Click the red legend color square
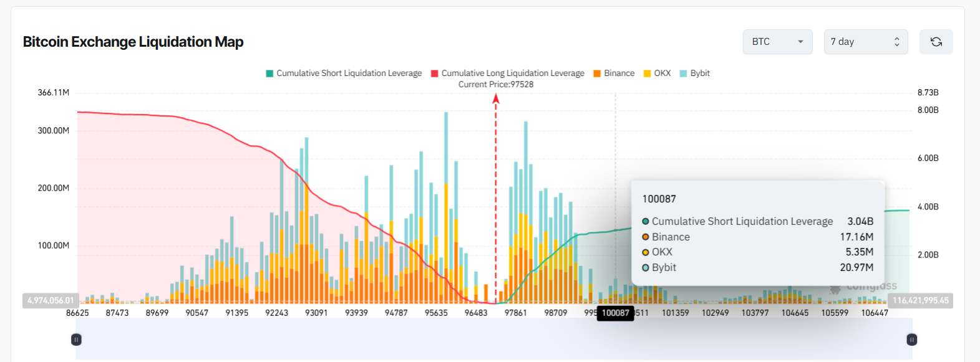The image size is (980, 362). coord(435,74)
